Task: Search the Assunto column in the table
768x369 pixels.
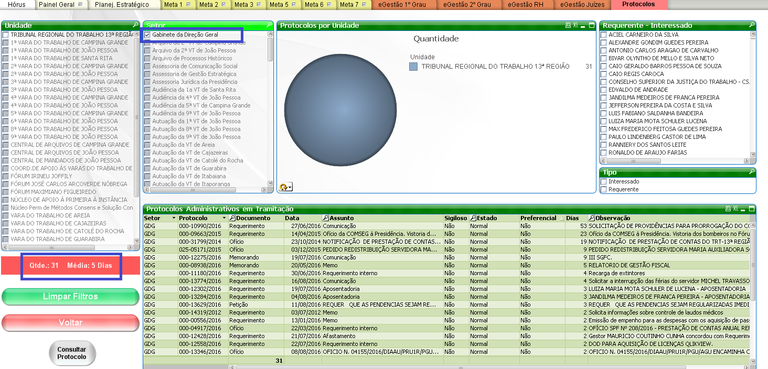Action: 325,218
